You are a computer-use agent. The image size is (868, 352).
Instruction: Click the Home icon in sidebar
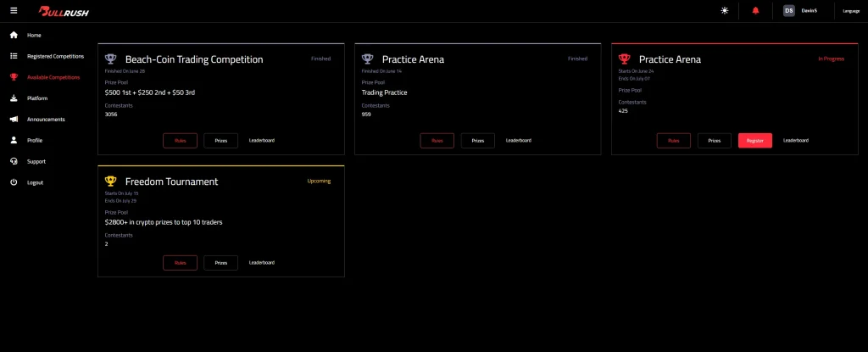(14, 35)
